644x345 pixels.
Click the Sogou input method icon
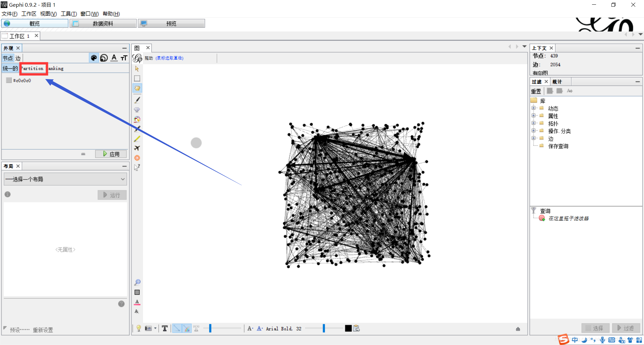point(563,339)
